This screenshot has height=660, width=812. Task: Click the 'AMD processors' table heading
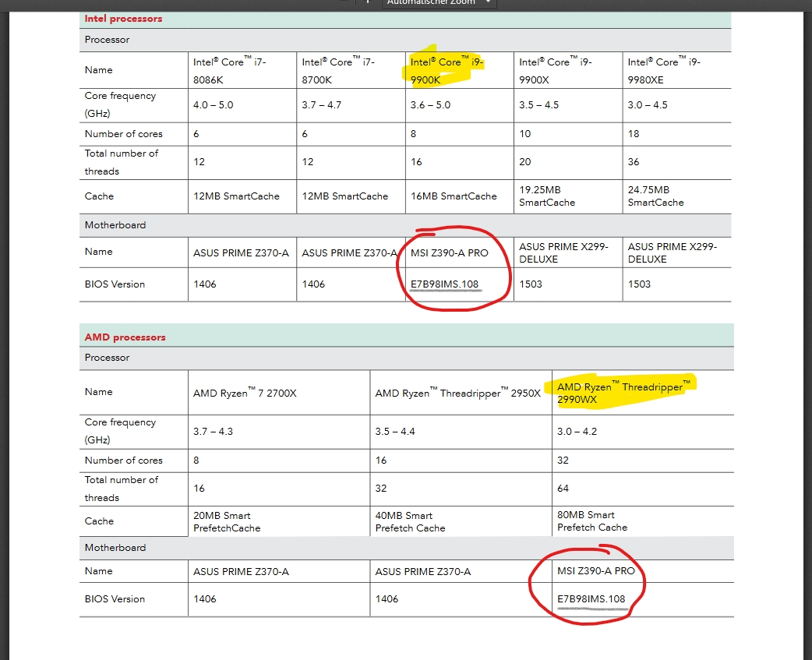point(125,337)
